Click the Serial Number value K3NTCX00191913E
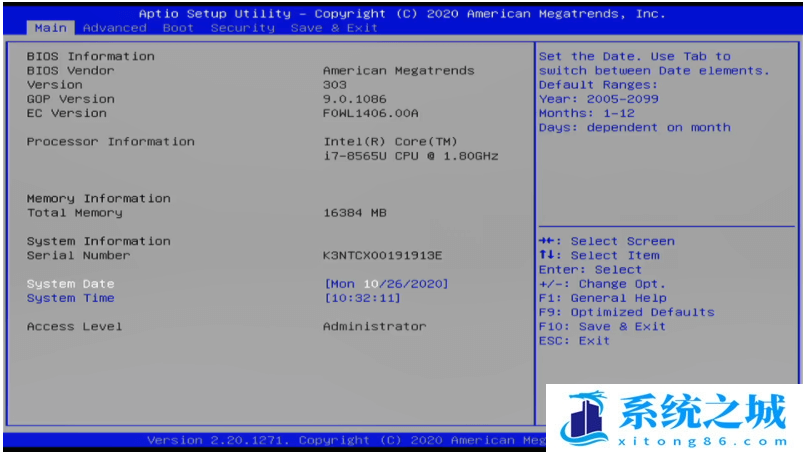This screenshot has height=454, width=806. point(382,255)
